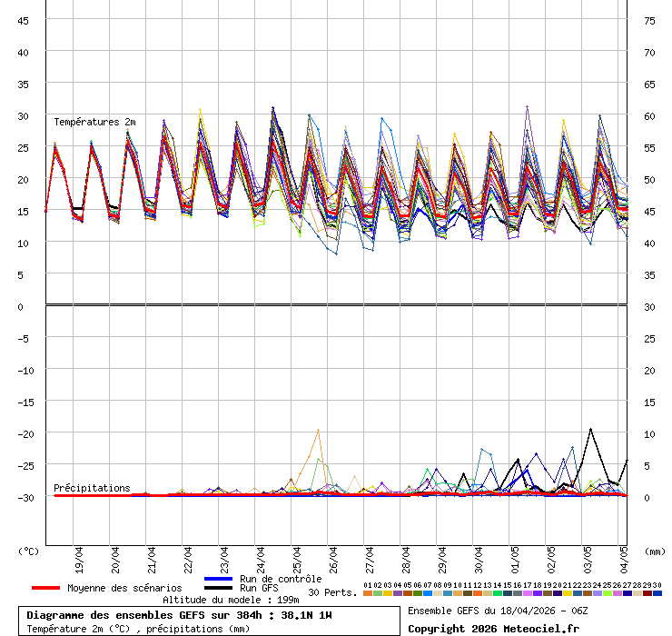
Task: Click the 19/04 date label on axis
Action: [79, 555]
